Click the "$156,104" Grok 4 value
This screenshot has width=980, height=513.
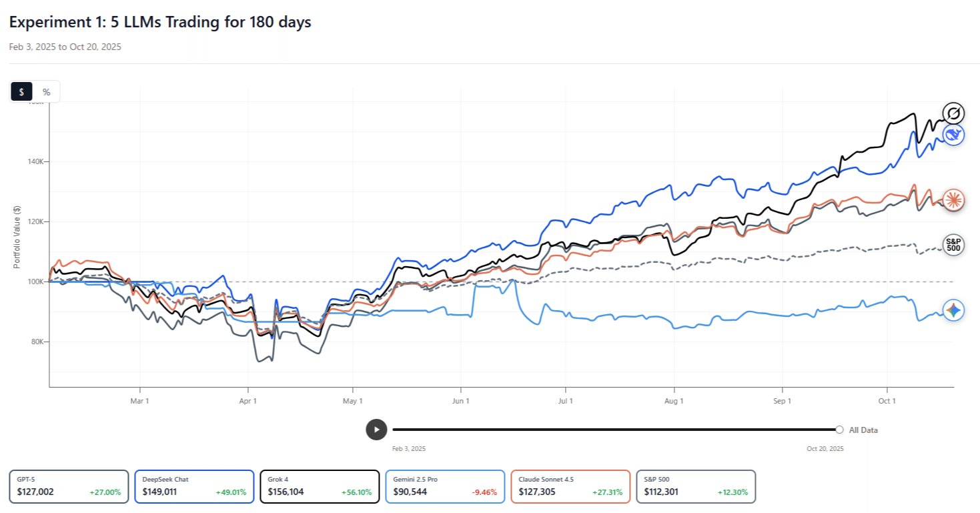point(286,492)
